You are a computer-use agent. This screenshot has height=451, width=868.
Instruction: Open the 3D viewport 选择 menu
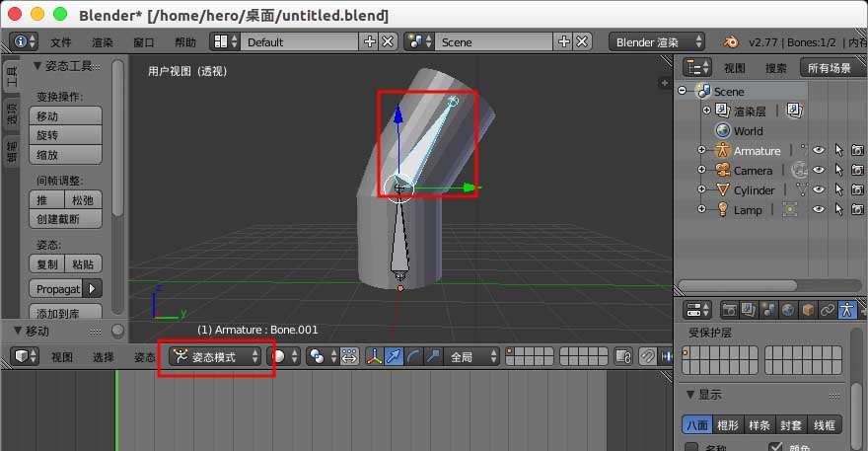104,357
